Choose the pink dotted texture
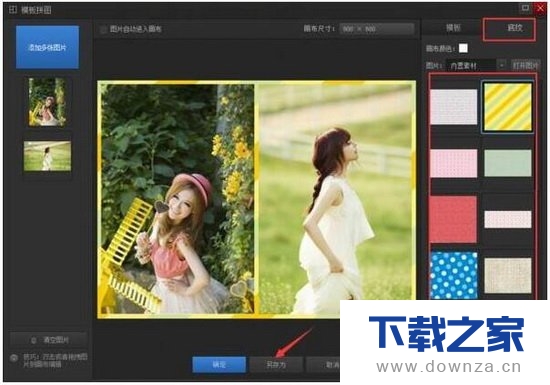The height and width of the screenshot is (385, 550). tap(454, 163)
